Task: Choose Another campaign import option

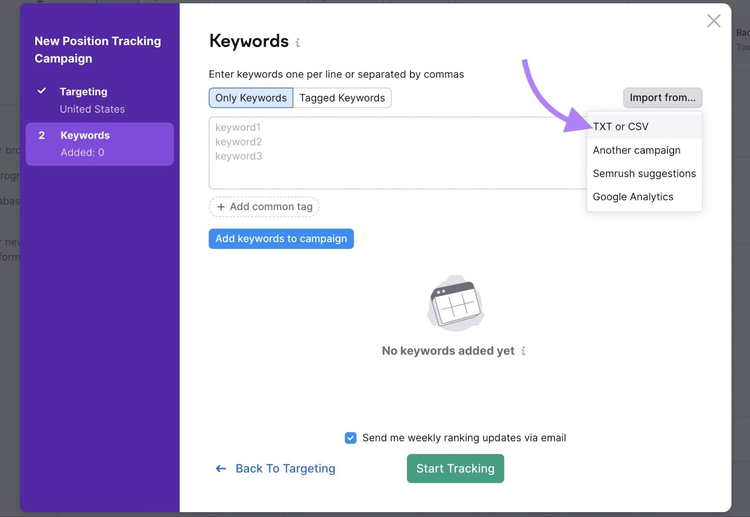Action: tap(644, 150)
